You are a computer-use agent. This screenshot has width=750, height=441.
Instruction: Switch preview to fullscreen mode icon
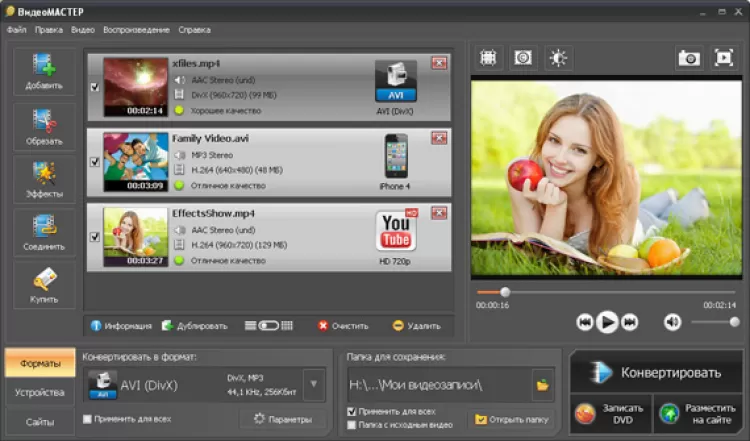724,58
